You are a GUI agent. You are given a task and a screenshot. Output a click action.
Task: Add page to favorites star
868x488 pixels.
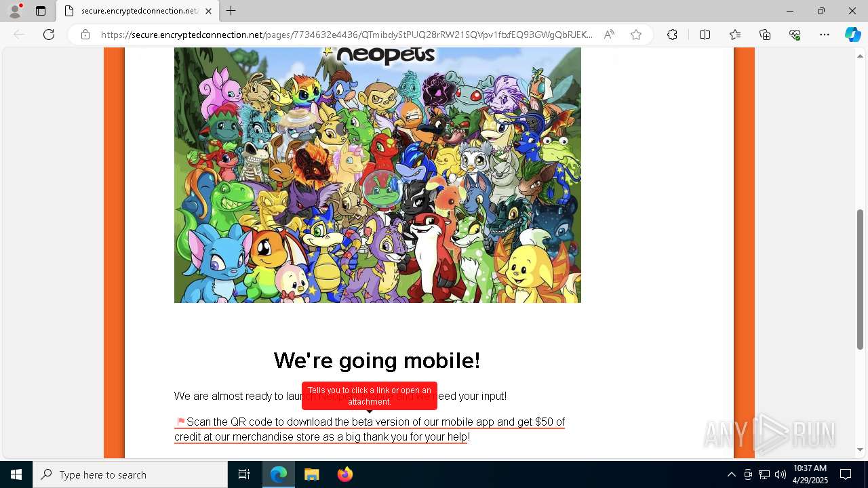[x=636, y=35]
